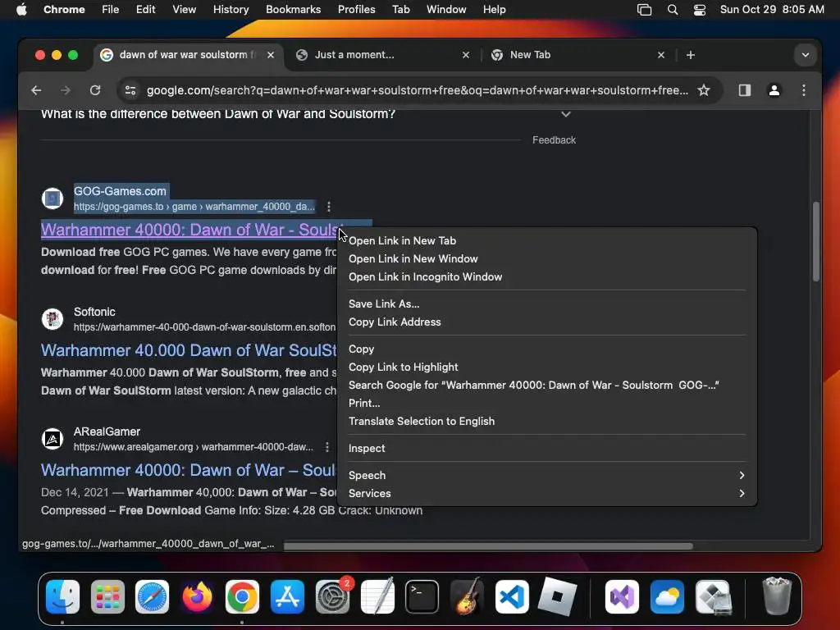This screenshot has width=840, height=630.
Task: Launch Firefox from the dock
Action: (197, 596)
